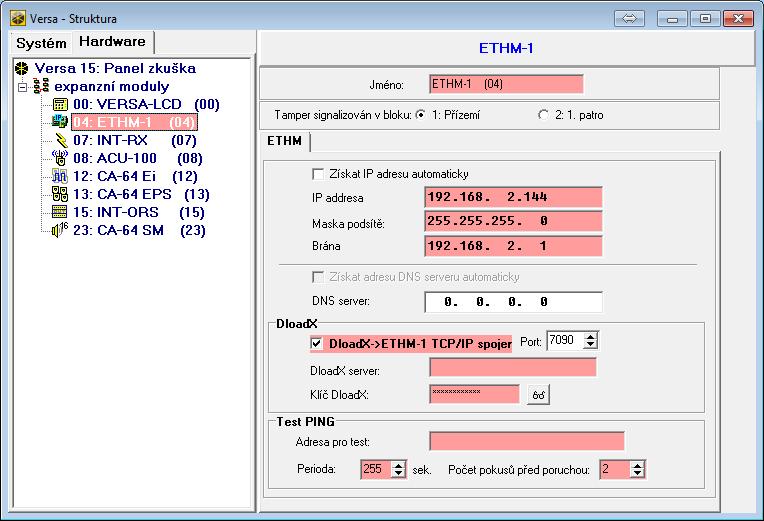Image resolution: width=764 pixels, height=521 pixels.
Task: Click the Port number 7090 field
Action: point(565,341)
